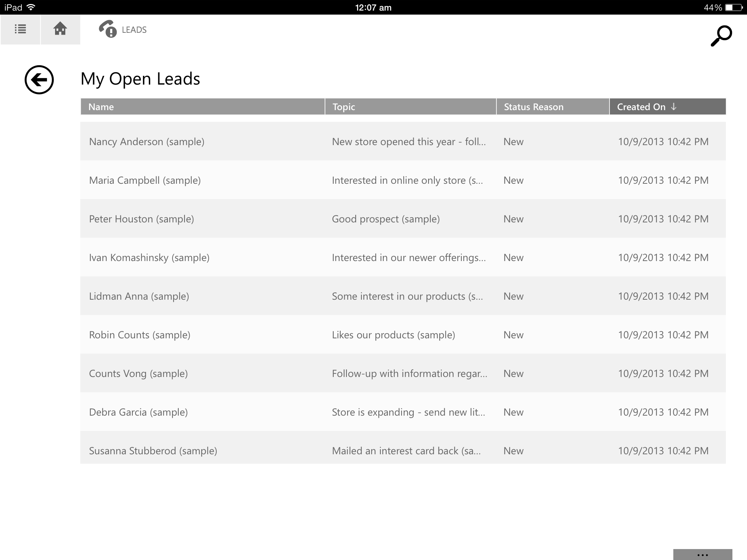
Task: Select the Counts Vong (sample) lead
Action: (138, 373)
